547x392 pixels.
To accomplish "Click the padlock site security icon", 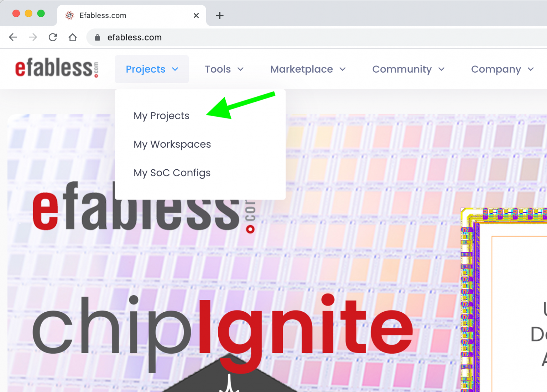I will pyautogui.click(x=97, y=38).
